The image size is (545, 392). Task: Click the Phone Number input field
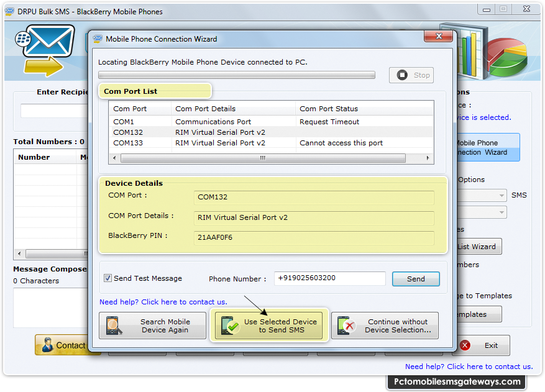coord(329,278)
